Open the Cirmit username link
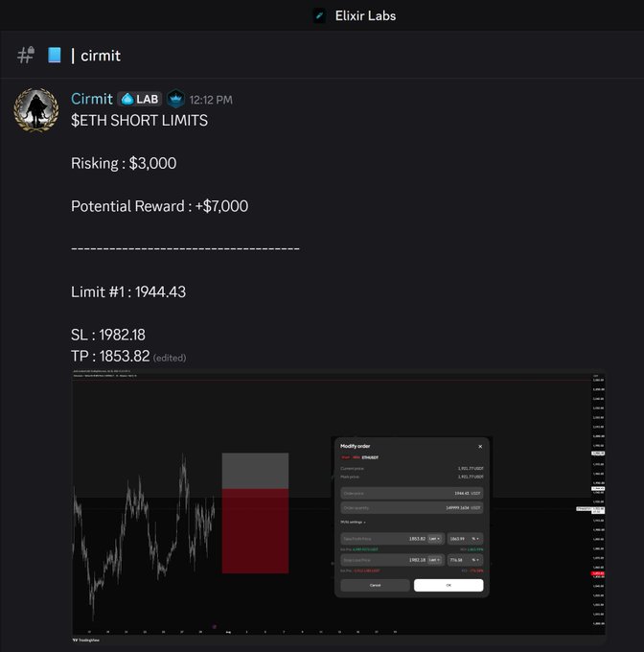 (92, 99)
